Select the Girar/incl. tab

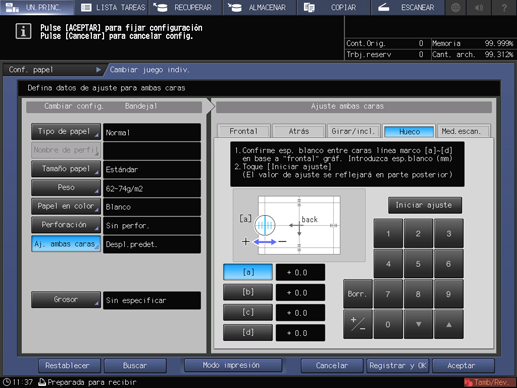pyautogui.click(x=353, y=131)
